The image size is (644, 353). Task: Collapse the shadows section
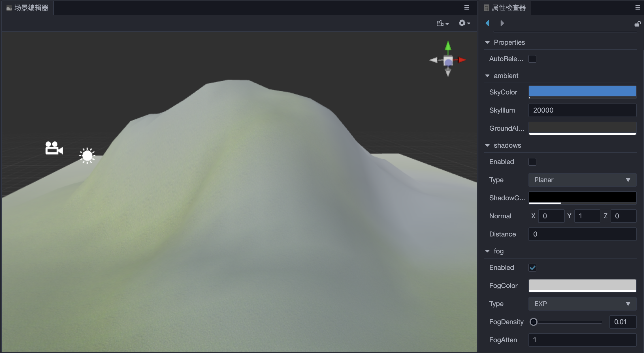click(x=487, y=145)
